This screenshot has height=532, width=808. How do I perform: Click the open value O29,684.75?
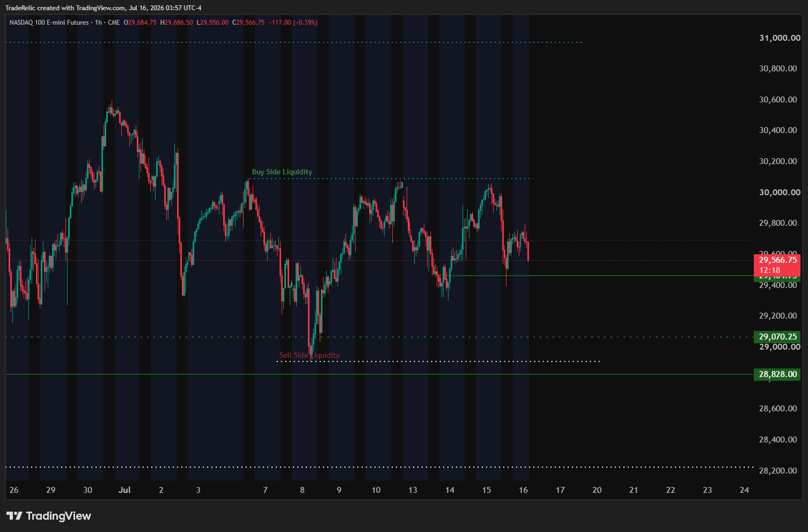click(x=140, y=23)
